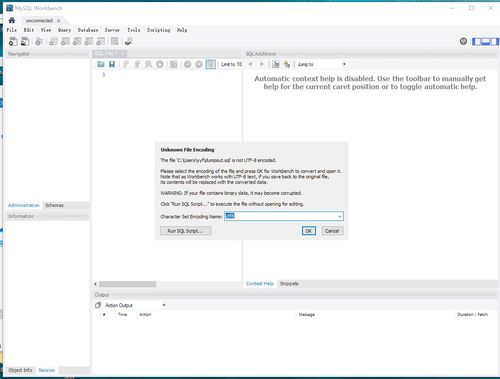Go forward in context help history
The width and height of the screenshot is (500, 379).
click(x=262, y=64)
